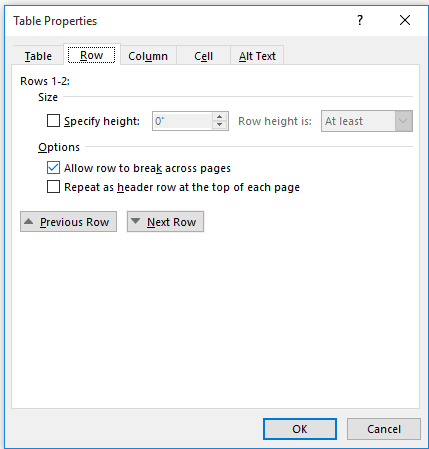Go to the Cell tab
The height and width of the screenshot is (449, 429).
coord(203,56)
